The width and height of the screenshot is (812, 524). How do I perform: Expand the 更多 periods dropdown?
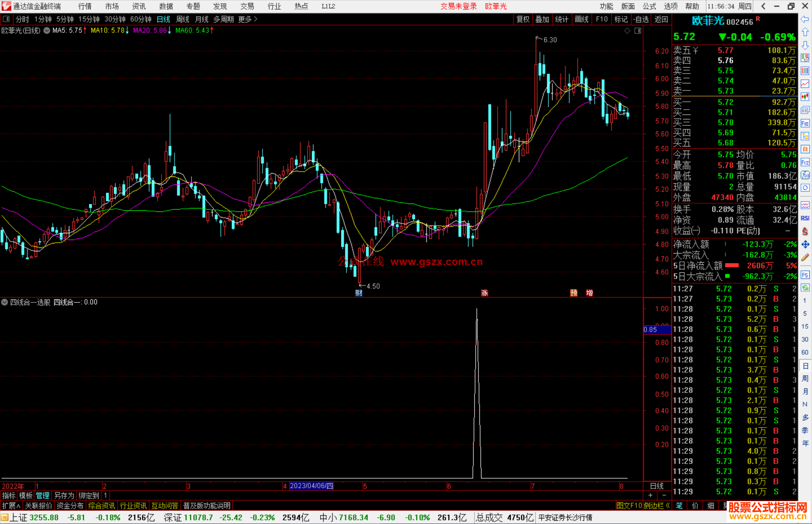(x=248, y=19)
